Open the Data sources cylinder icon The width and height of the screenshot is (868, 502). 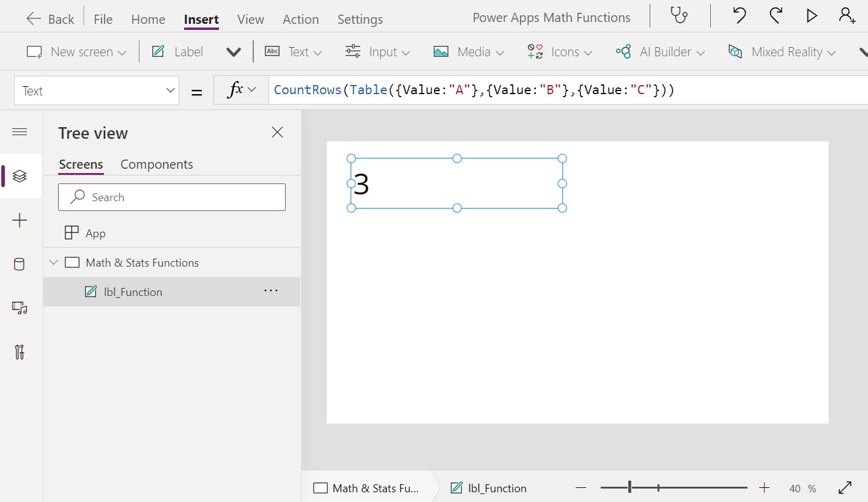pyautogui.click(x=20, y=264)
